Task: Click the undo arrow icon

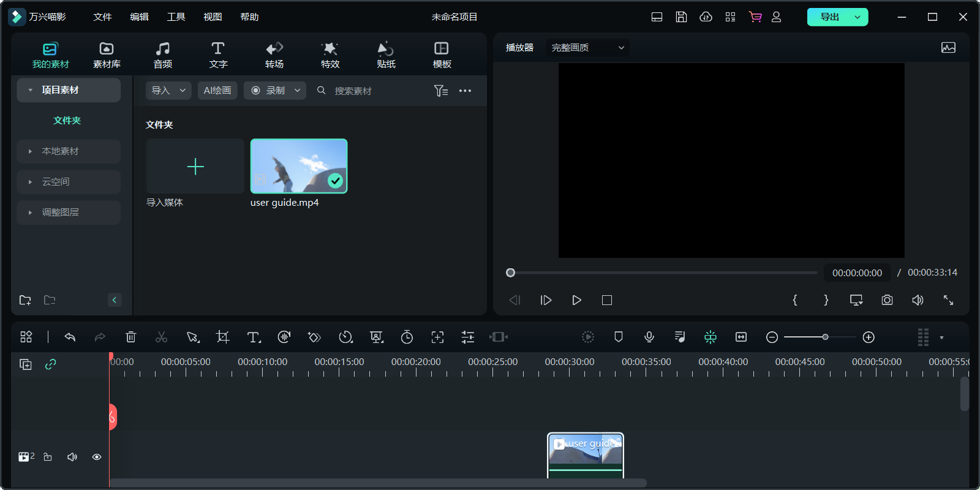Action: [x=70, y=337]
